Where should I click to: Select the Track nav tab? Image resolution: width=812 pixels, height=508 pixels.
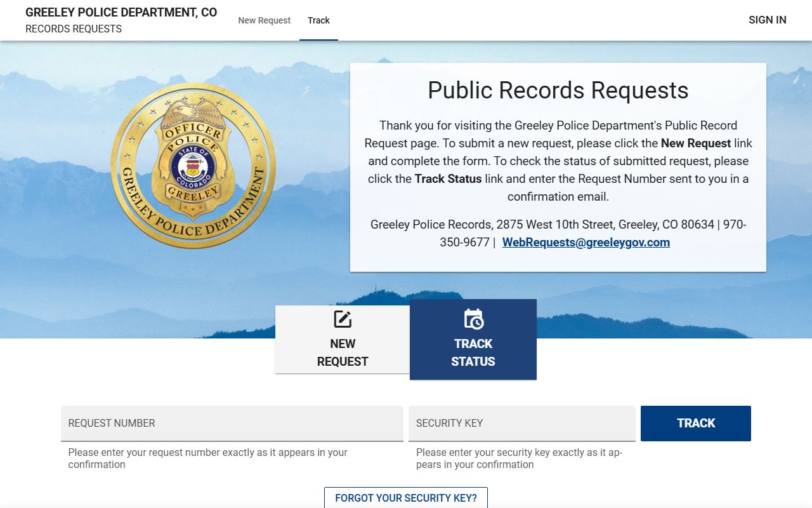[x=318, y=20]
